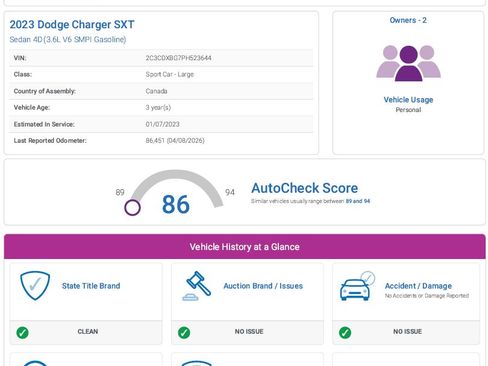This screenshot has width=488, height=366.
Task: Click Last Reported Odometer value 86,451
Action: tap(175, 140)
